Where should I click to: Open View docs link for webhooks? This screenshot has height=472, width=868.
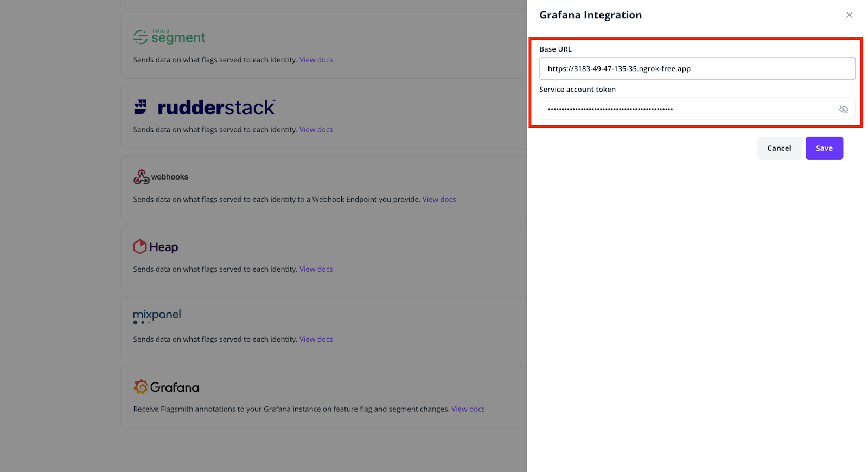(439, 200)
